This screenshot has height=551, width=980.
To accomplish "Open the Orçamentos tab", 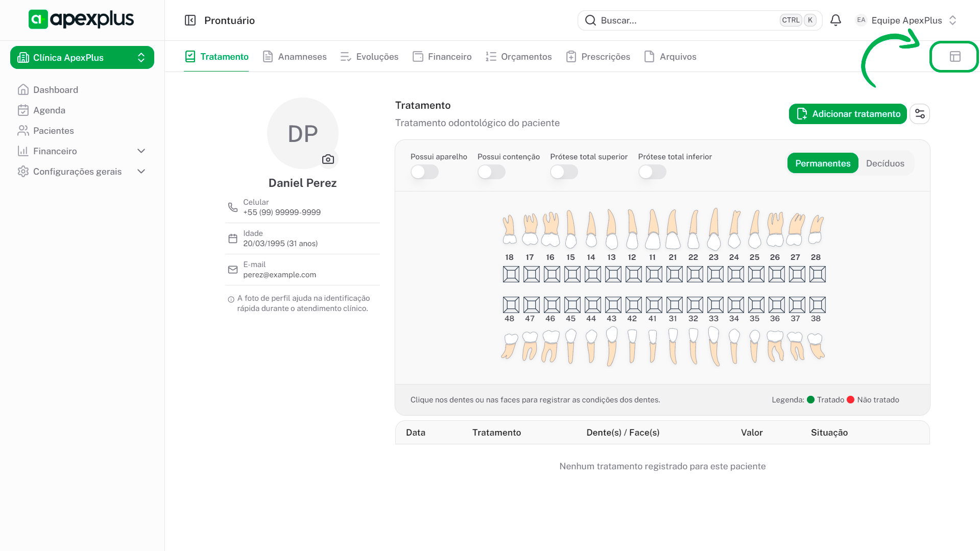I will (519, 57).
